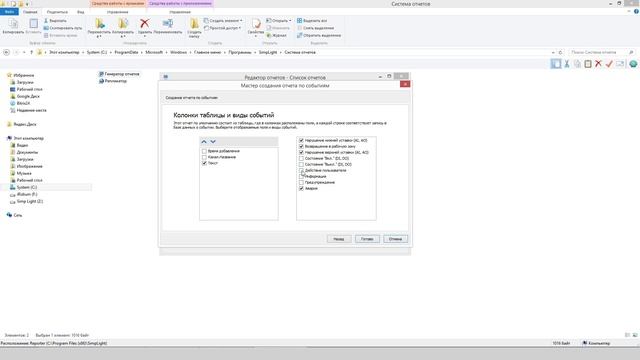The width and height of the screenshot is (640, 360).
Task: Switch to the Вид ribbon tab
Action: coord(80,12)
